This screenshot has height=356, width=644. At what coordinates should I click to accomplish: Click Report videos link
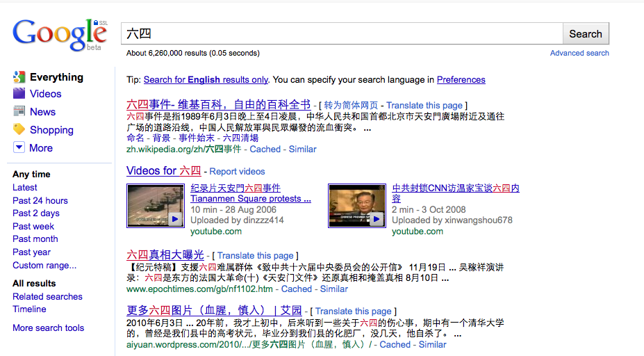pos(237,171)
